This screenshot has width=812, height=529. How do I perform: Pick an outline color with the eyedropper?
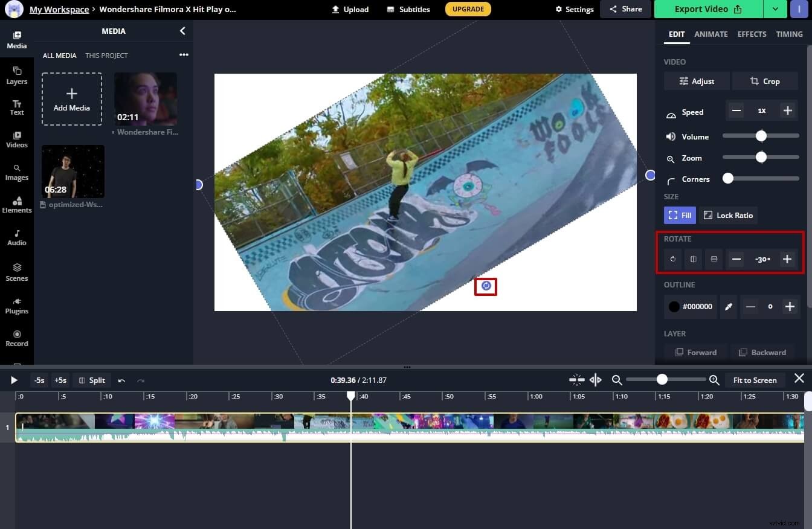pos(728,306)
